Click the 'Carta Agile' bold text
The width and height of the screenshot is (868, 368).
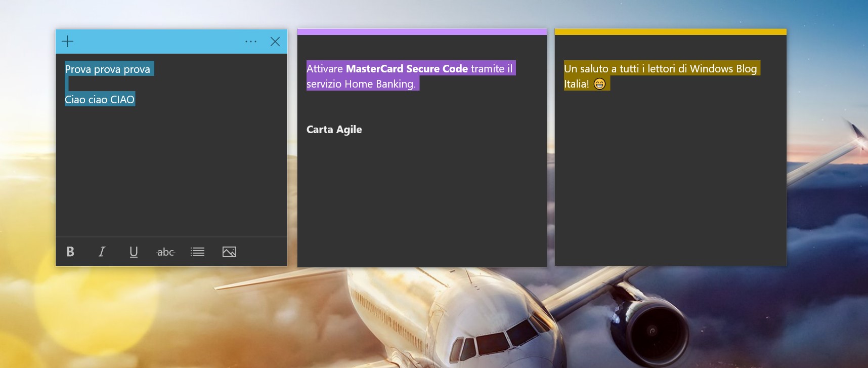tap(334, 129)
